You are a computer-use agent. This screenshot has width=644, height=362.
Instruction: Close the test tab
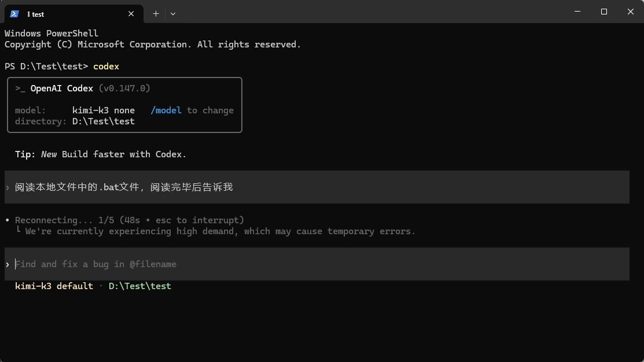pyautogui.click(x=131, y=14)
